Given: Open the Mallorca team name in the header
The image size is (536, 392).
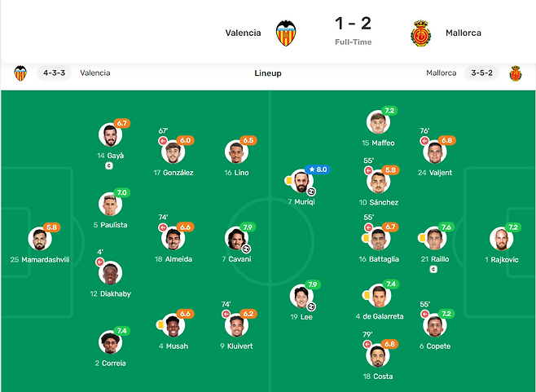Looking at the screenshot, I should tap(464, 33).
